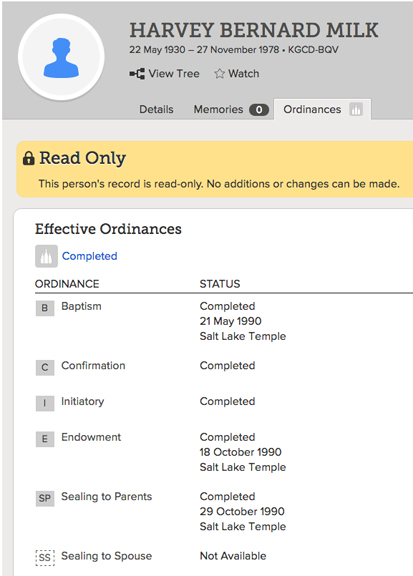Viewport: 413px width, 576px height.
Task: Click the C Confirmation ordinance icon
Action: [x=45, y=367]
